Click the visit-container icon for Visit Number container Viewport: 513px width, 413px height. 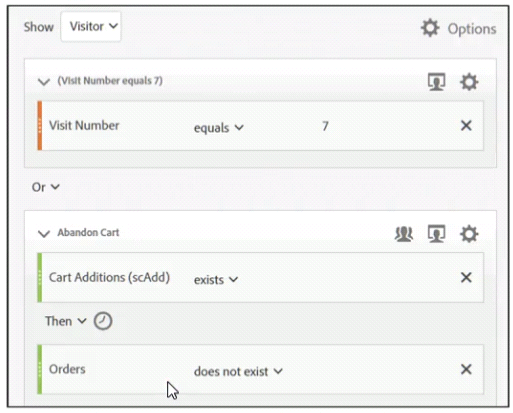point(436,82)
